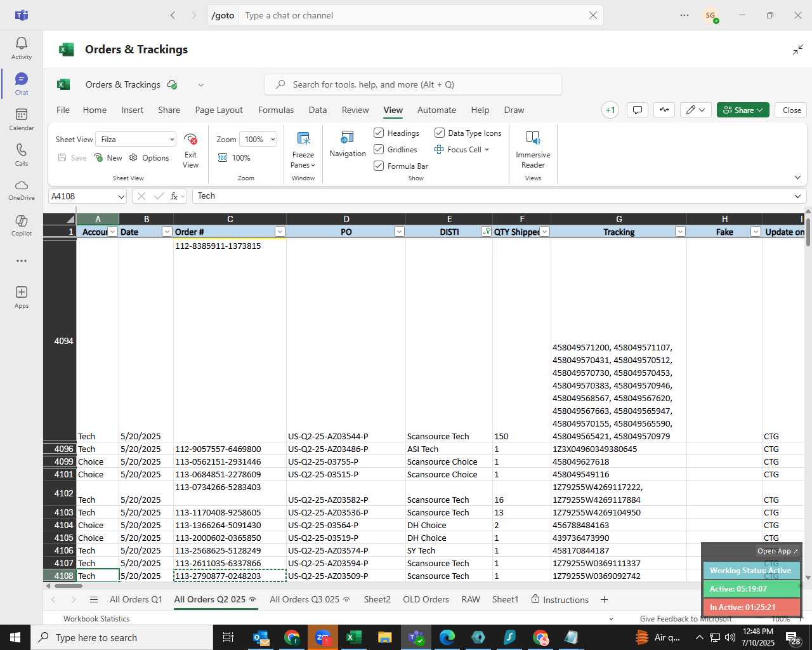Open Teams Activity feed
Viewport: 812px width, 650px height.
[x=22, y=48]
